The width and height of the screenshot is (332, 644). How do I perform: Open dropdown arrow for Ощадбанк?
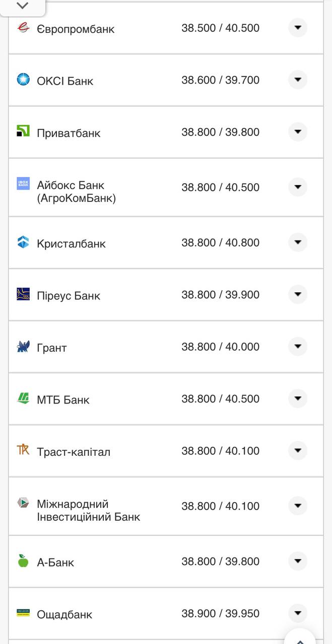[298, 613]
